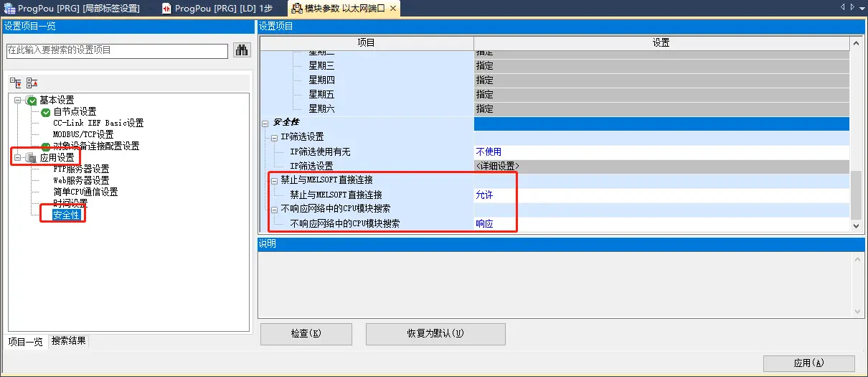This screenshot has width=868, height=377.
Task: Switch to the 搜索结果 bottom tab
Action: [69, 341]
